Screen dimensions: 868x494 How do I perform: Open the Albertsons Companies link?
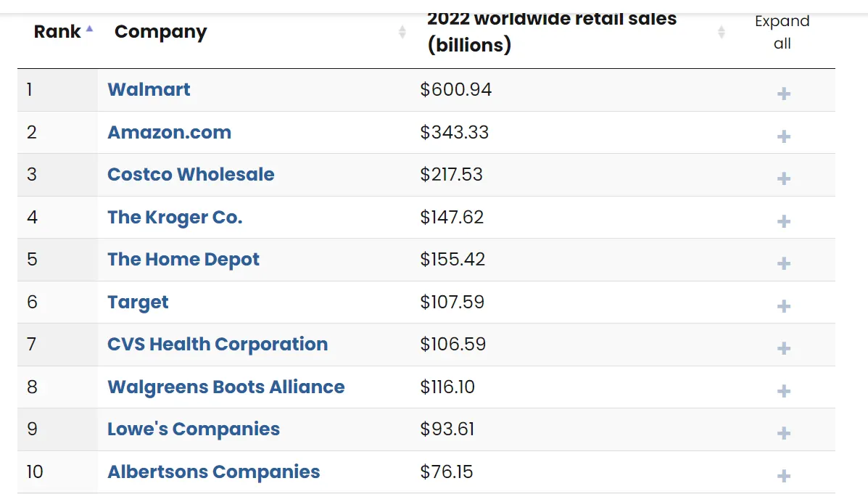[213, 472]
